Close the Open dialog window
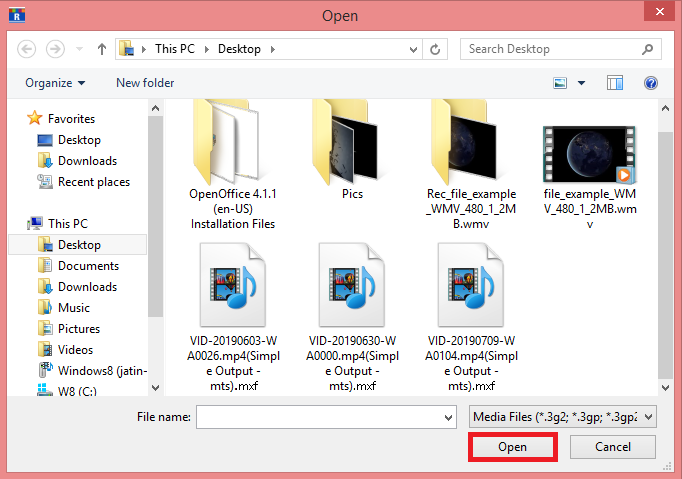The height and width of the screenshot is (479, 682). pos(659,11)
